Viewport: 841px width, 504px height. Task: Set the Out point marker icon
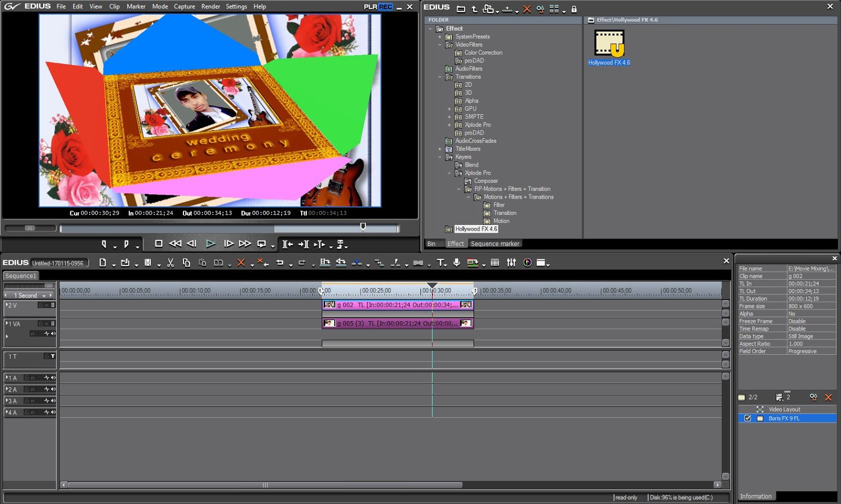pyautogui.click(x=126, y=244)
